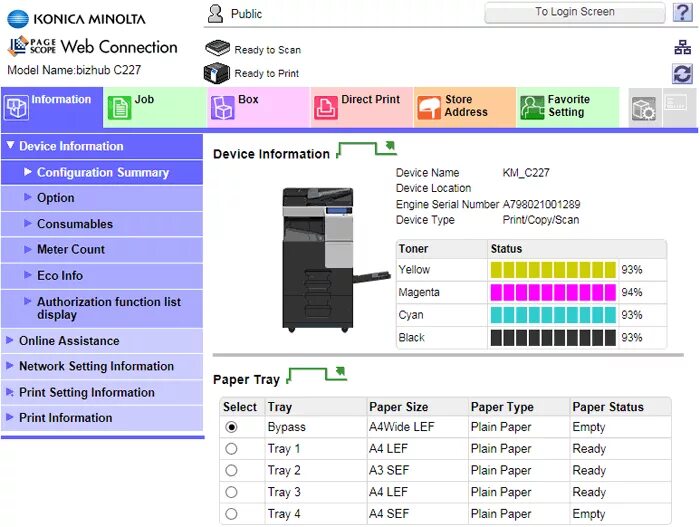Open the Eco Info link

pyautogui.click(x=102, y=276)
